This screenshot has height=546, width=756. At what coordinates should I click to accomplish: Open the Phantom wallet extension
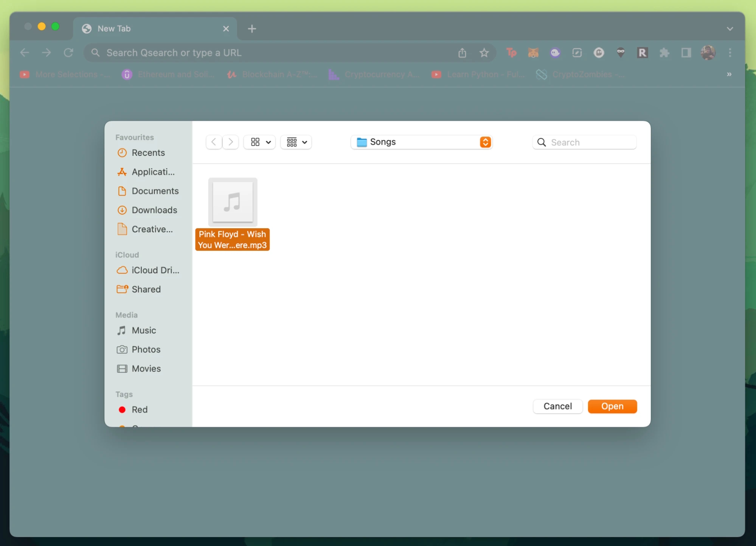tap(555, 53)
